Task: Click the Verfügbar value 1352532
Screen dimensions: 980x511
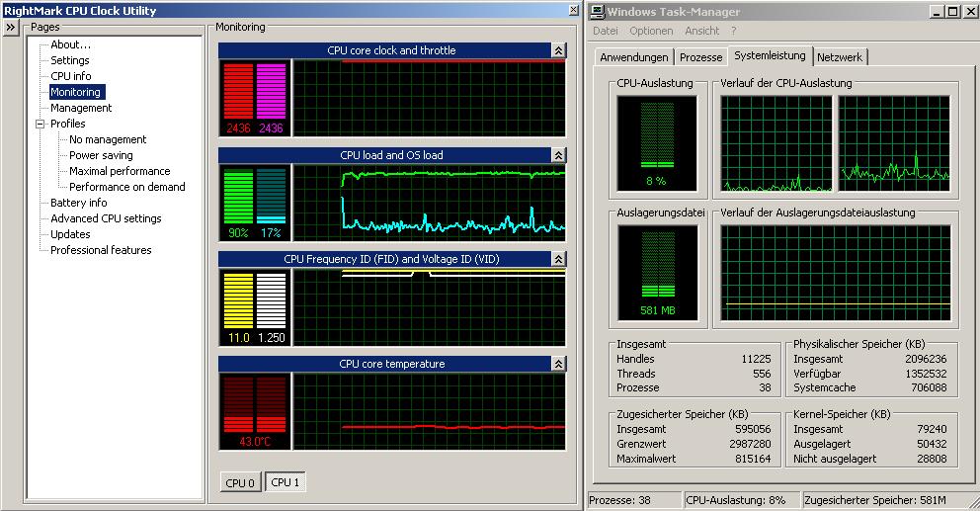Action: point(926,374)
